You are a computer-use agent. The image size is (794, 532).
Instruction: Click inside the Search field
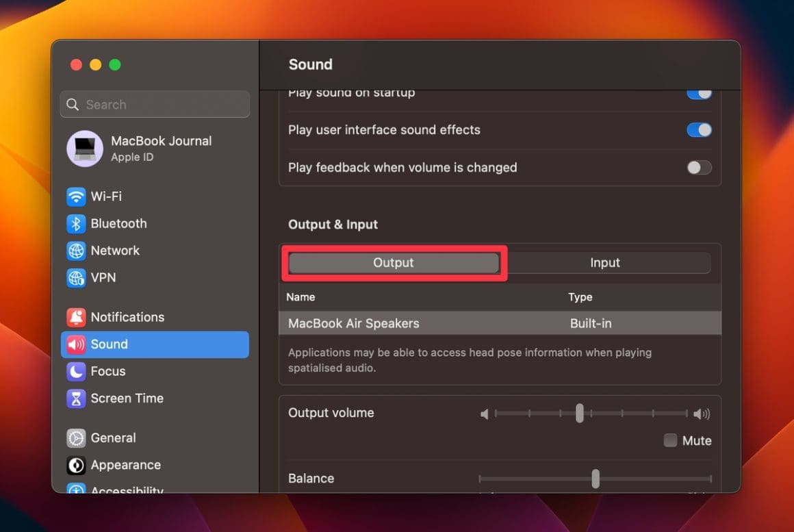(154, 104)
